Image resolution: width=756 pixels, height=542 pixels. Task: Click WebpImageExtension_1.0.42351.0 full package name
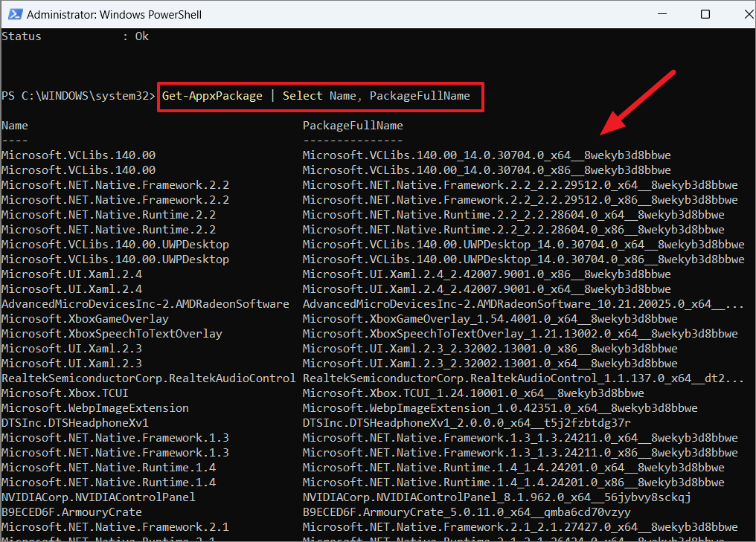pos(500,408)
